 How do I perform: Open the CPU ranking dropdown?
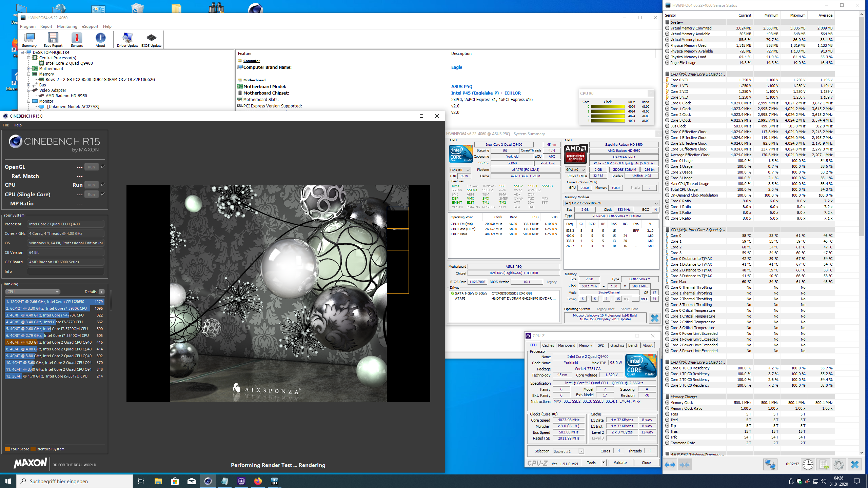point(33,292)
